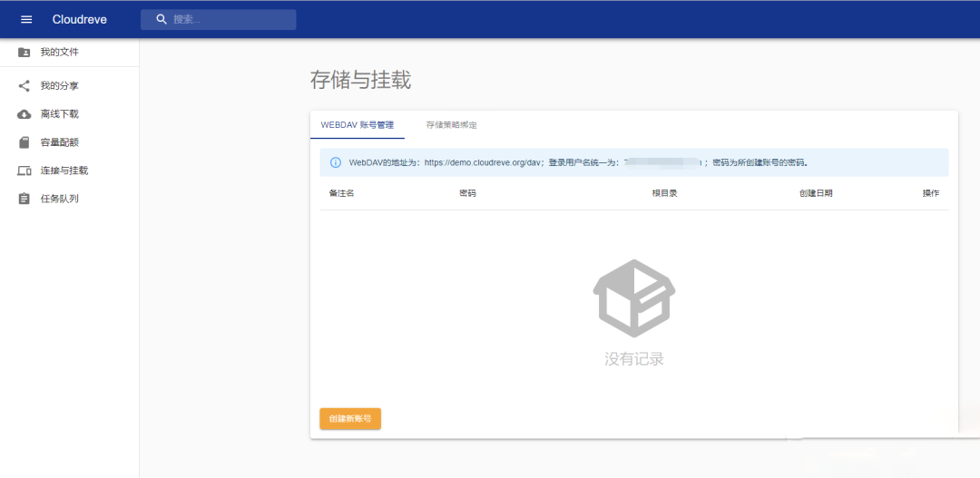Image resolution: width=980 pixels, height=478 pixels.
Task: Click the empty box placeholder icon
Action: [x=633, y=298]
